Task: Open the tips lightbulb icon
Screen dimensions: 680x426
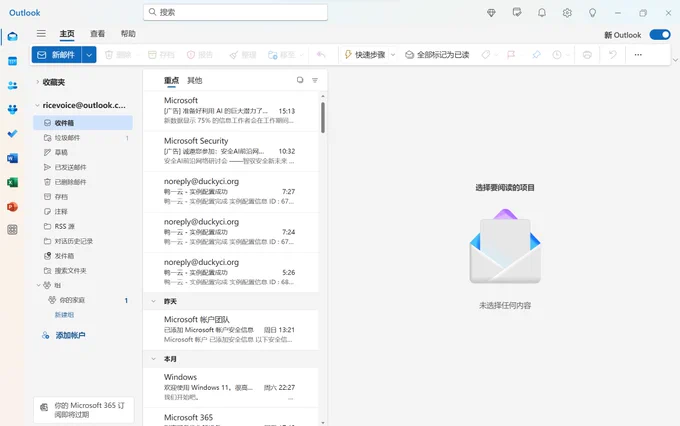Action: point(592,13)
